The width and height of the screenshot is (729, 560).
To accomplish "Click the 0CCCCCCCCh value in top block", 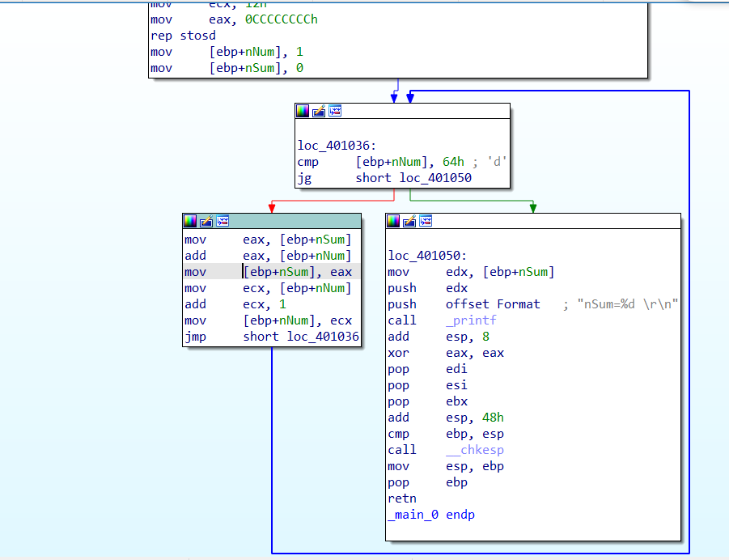I will pyautogui.click(x=281, y=19).
